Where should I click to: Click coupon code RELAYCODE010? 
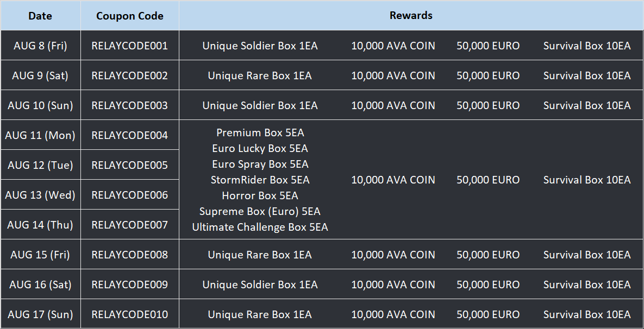click(130, 314)
